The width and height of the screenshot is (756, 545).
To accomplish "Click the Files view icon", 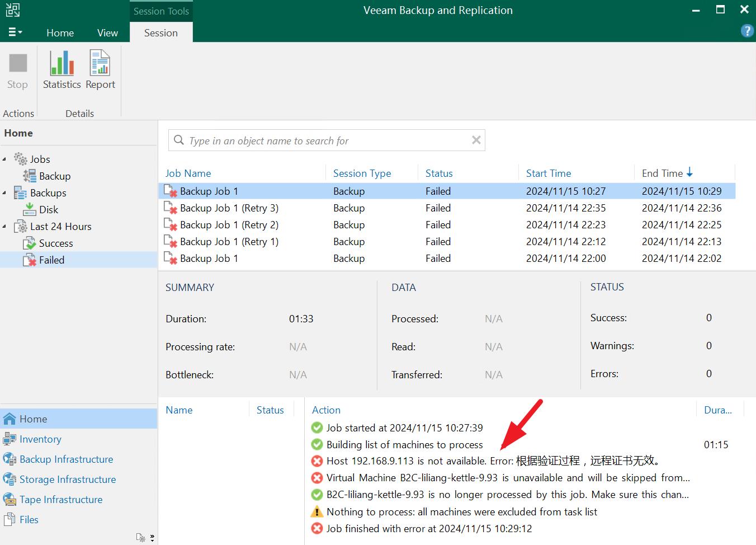I will (10, 519).
